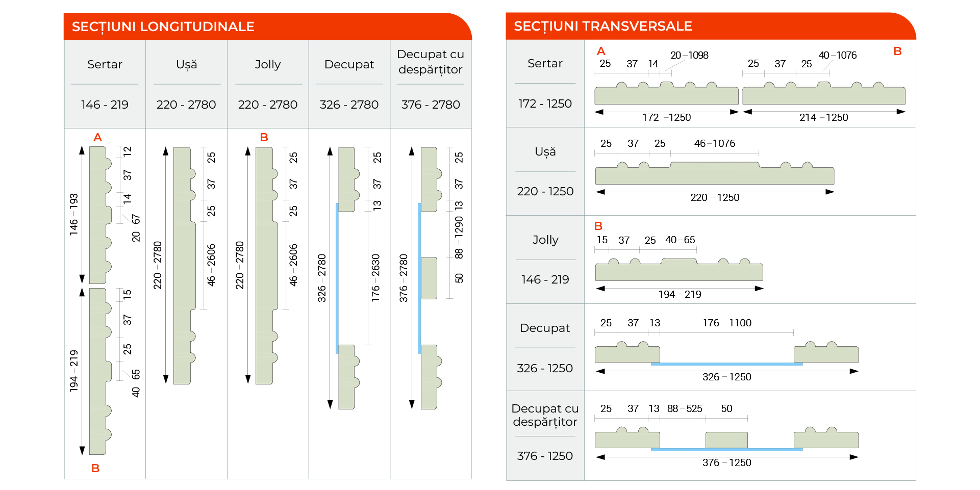
Task: Select the Ușă column heading in longitudinal table
Action: [186, 64]
